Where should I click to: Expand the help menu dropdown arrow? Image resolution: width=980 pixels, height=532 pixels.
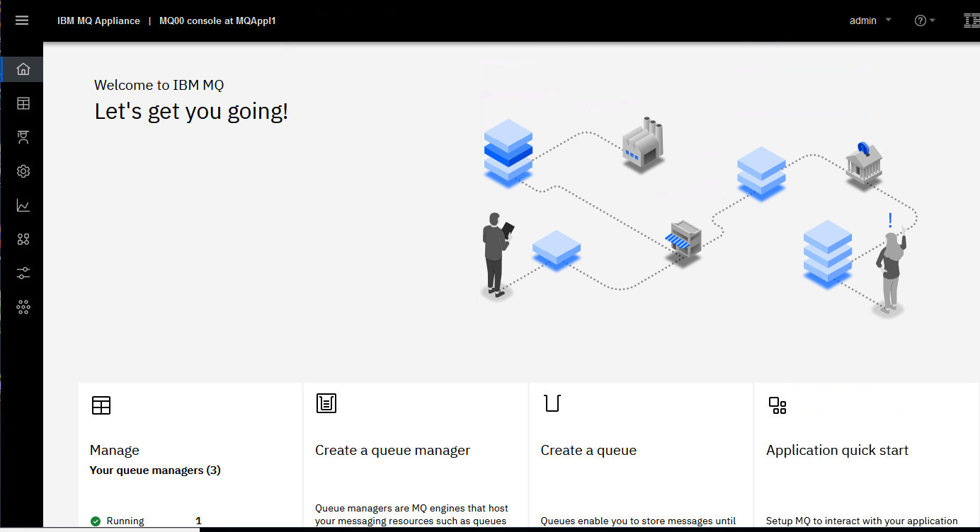pyautogui.click(x=933, y=21)
